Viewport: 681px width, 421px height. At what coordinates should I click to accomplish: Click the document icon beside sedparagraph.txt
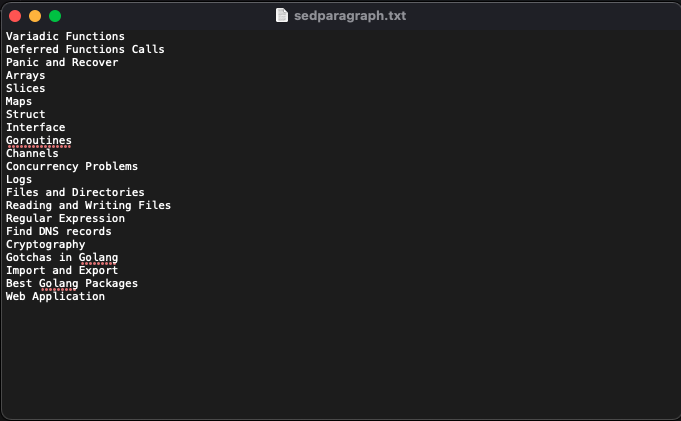coord(282,16)
